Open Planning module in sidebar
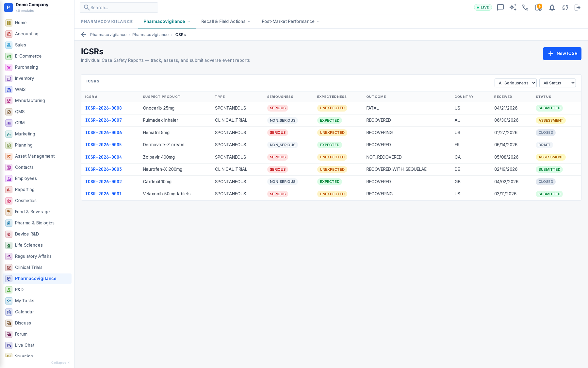The width and height of the screenshot is (588, 368). tap(37, 145)
